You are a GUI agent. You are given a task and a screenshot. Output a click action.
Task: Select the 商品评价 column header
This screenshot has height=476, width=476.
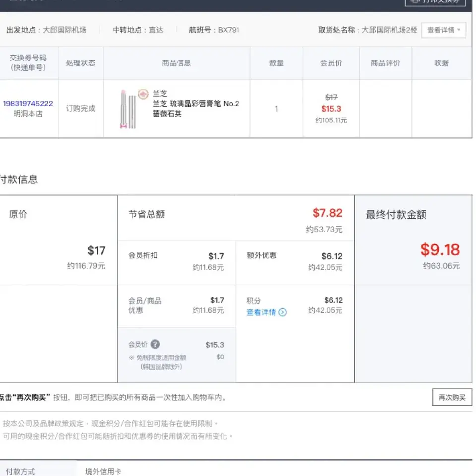click(x=386, y=63)
